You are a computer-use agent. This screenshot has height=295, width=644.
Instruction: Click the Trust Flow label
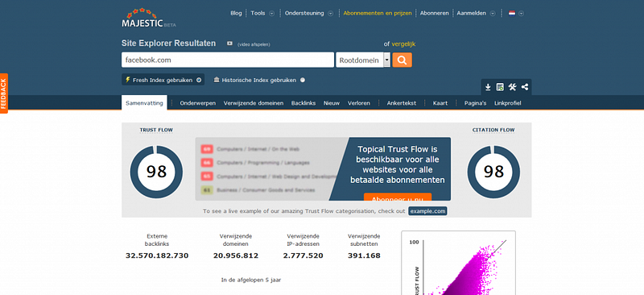click(x=156, y=130)
